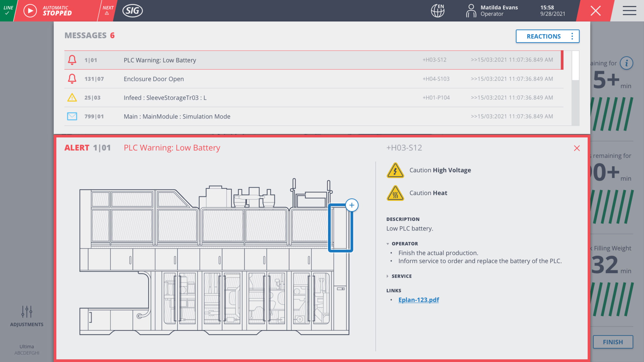Collapse the OPERATOR instructions section
The width and height of the screenshot is (644, 362).
coord(388,244)
